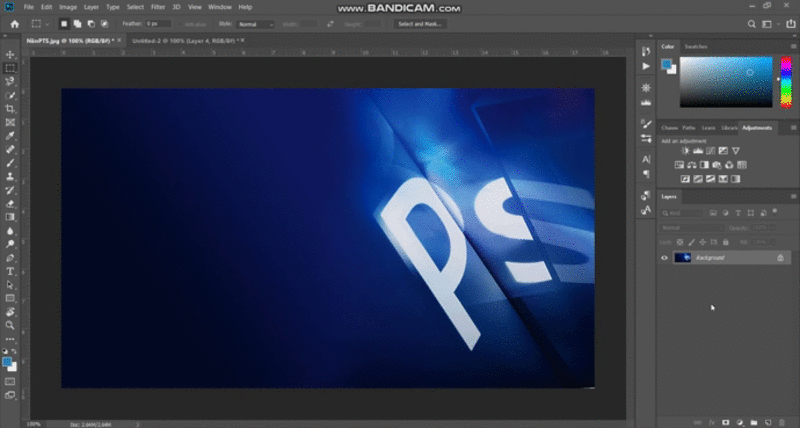Switch to the Swatches panel tab
This screenshot has height=428, width=800.
click(x=695, y=45)
